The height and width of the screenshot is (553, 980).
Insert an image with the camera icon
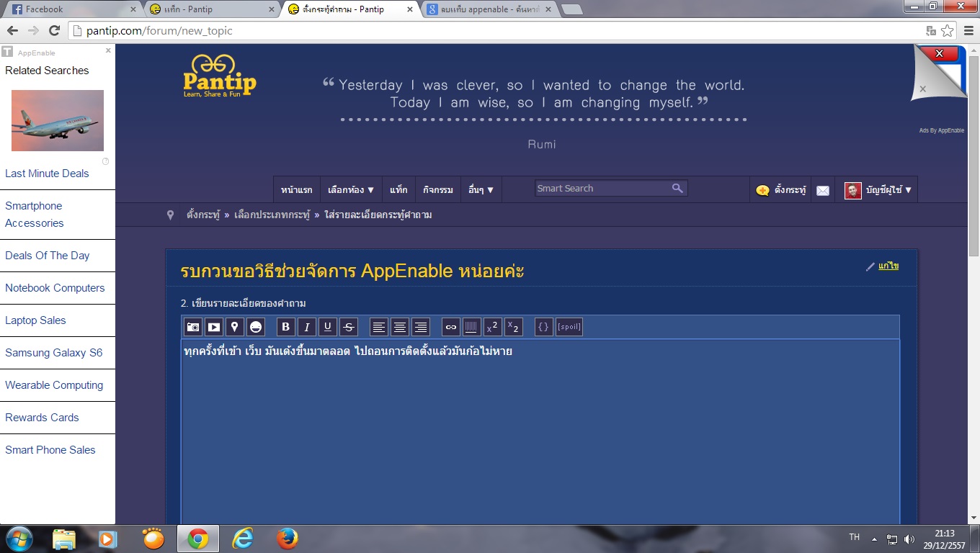coord(193,327)
